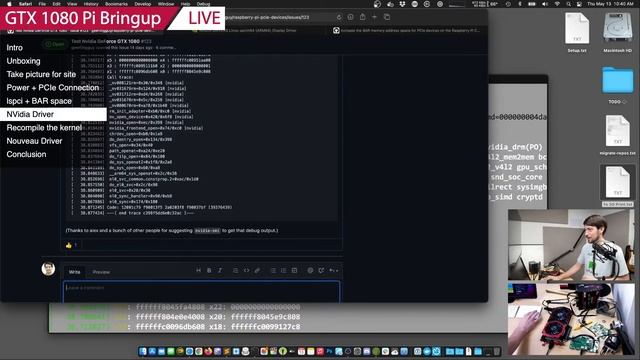Click the thumbs-up reaction on the comment
Viewport: 640px width, 360px height.
click(x=71, y=245)
